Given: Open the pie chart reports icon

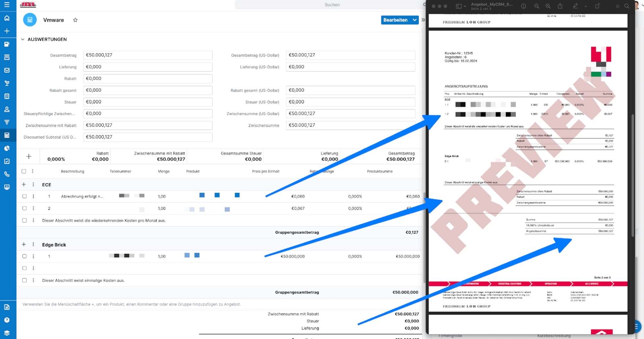Looking at the screenshot, I should [7, 148].
